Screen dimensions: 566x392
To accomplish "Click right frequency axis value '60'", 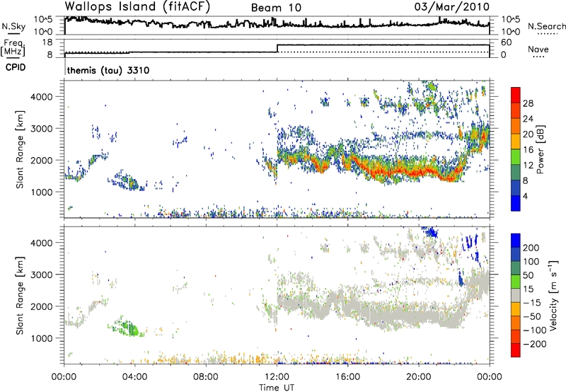I will 506,42.
